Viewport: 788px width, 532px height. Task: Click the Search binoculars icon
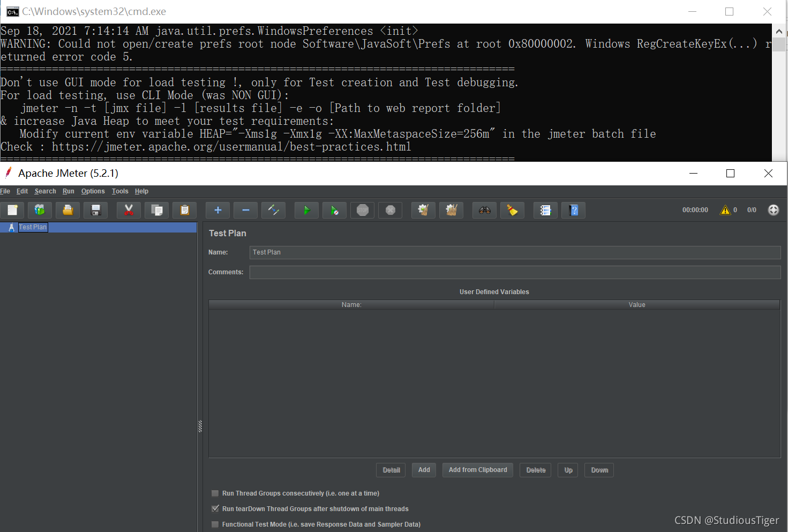click(x=484, y=210)
